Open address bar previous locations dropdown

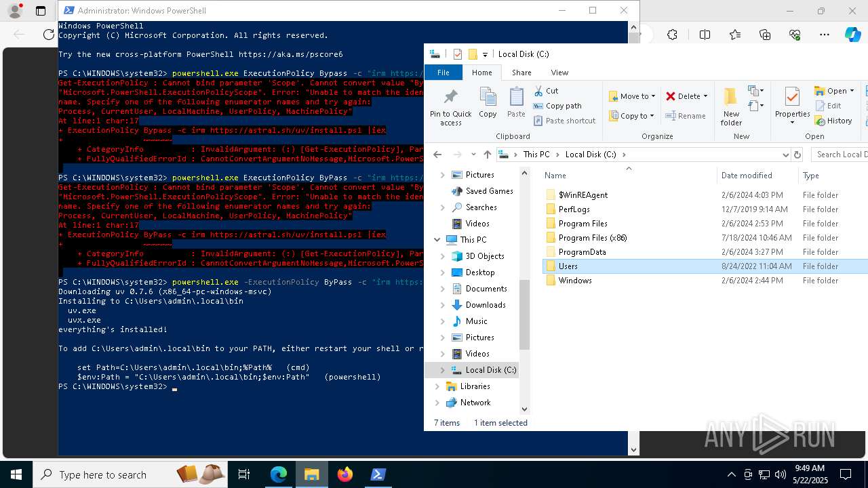785,155
